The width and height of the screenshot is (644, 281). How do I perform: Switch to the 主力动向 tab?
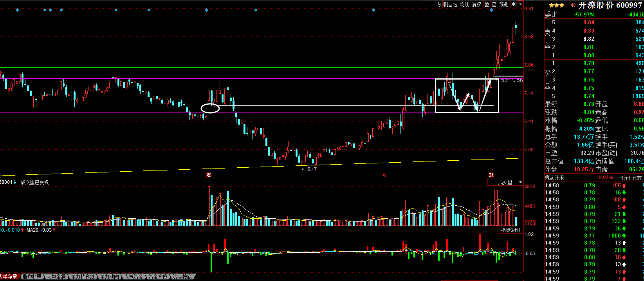click(x=110, y=277)
